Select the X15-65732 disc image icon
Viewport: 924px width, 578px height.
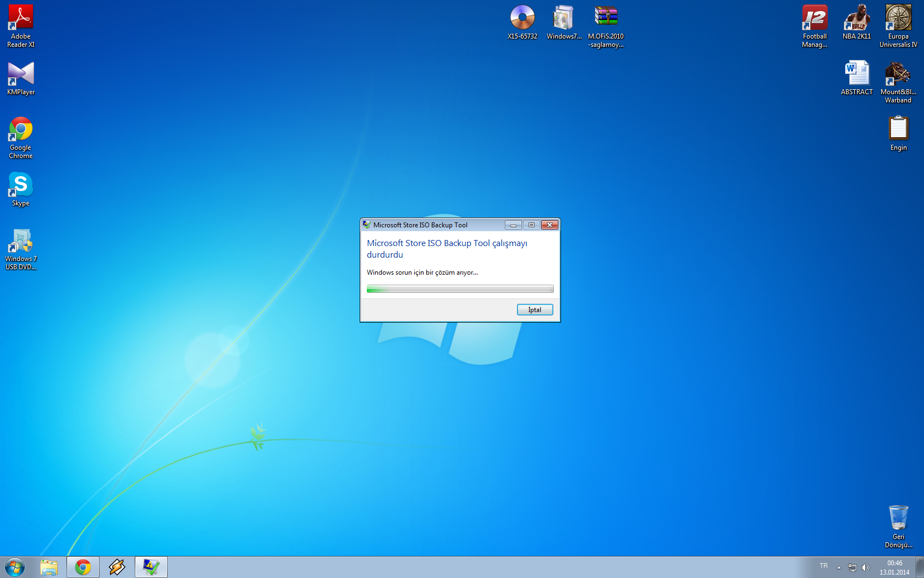coord(522,22)
